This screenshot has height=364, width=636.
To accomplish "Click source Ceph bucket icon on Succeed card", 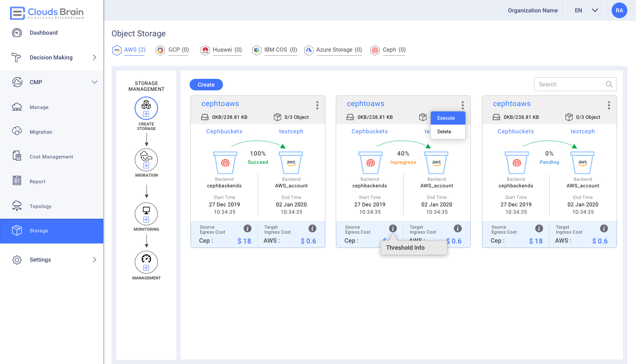I will click(225, 163).
